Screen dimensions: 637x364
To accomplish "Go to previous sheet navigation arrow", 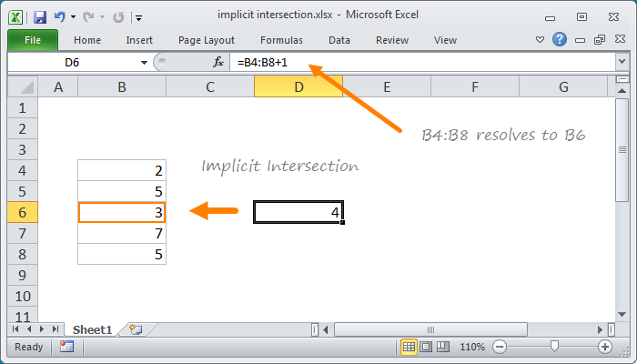I will (x=29, y=329).
